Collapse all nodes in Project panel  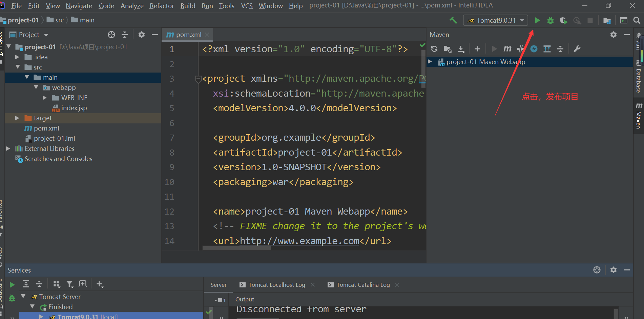coord(125,35)
